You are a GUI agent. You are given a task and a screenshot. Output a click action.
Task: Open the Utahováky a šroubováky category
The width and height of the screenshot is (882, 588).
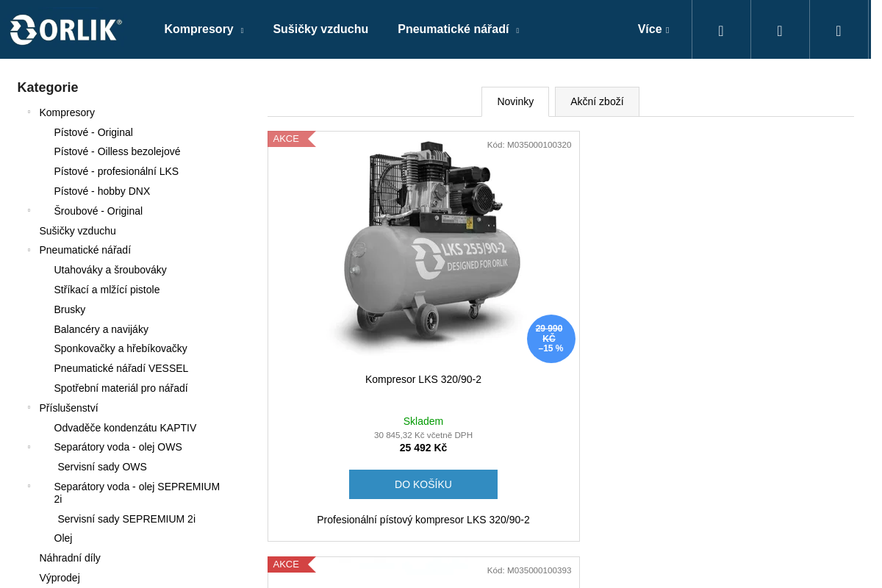point(110,270)
